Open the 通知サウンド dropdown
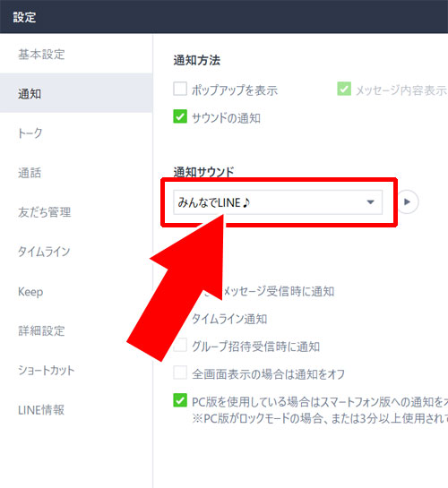The height and width of the screenshot is (488, 448). click(278, 202)
